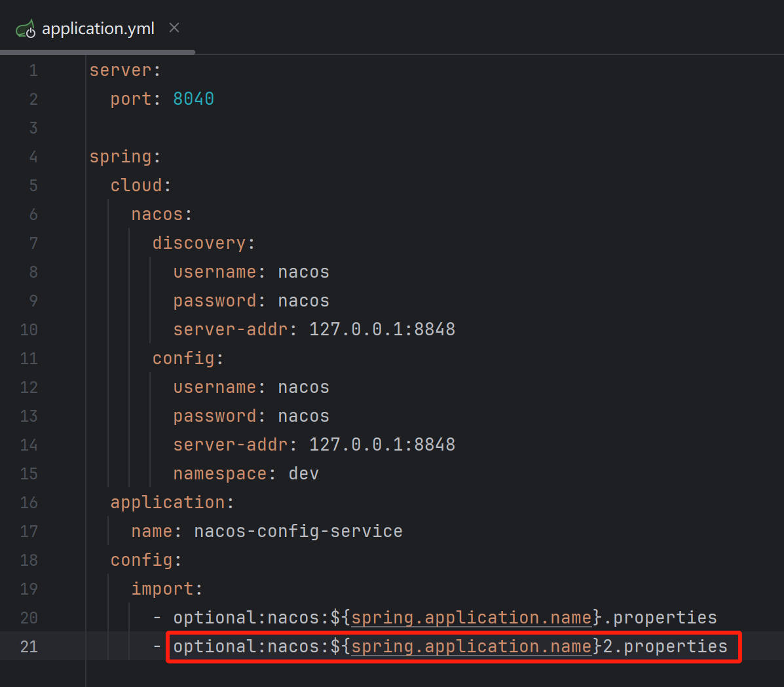
Task: Click the 'cloud:' key on line 5
Action: point(141,185)
